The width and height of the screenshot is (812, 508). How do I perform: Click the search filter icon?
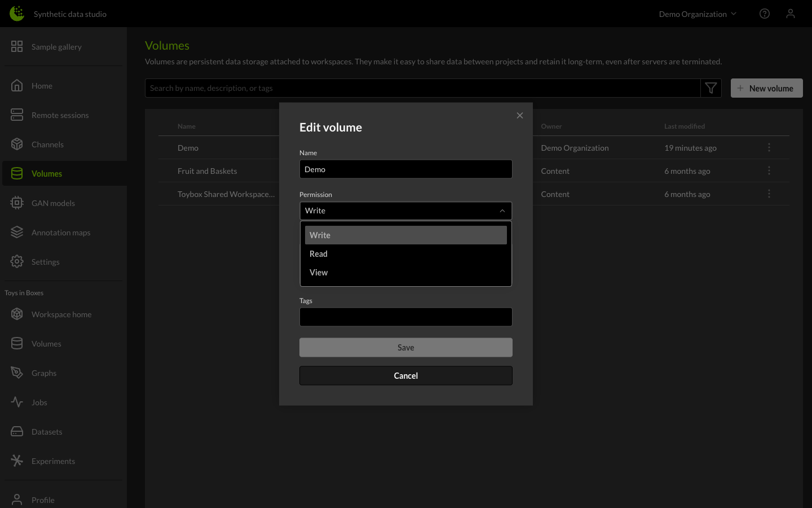710,88
